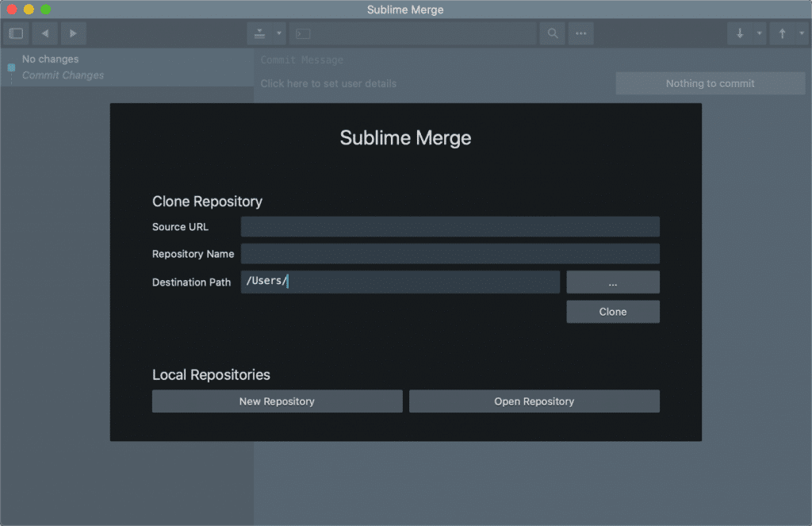Click the Open Repository button
The image size is (812, 526).
click(x=534, y=401)
